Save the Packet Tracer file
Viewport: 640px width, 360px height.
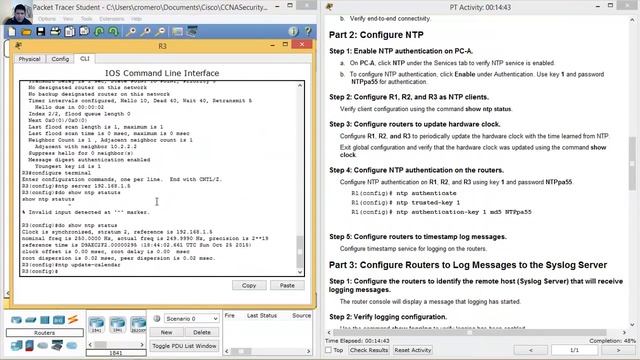tap(40, 31)
